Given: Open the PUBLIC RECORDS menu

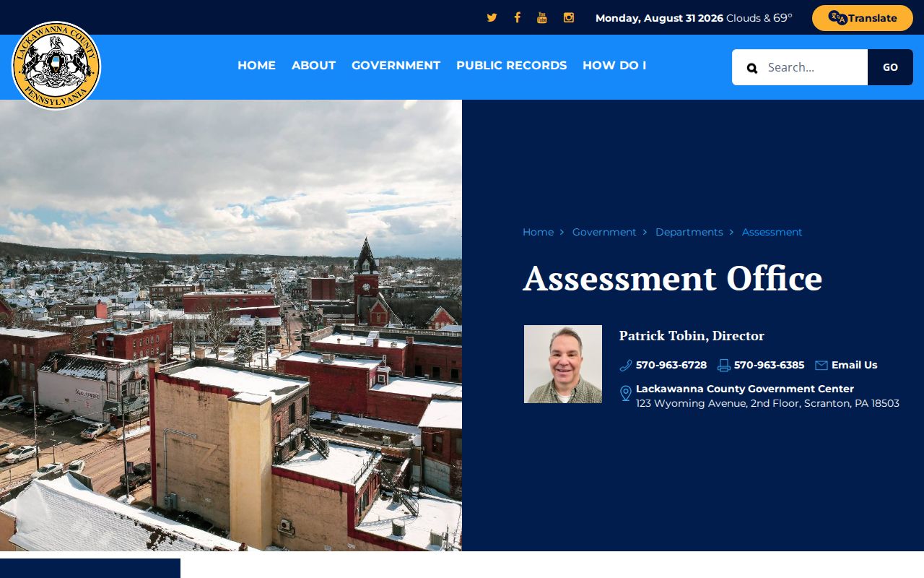Looking at the screenshot, I should (511, 66).
